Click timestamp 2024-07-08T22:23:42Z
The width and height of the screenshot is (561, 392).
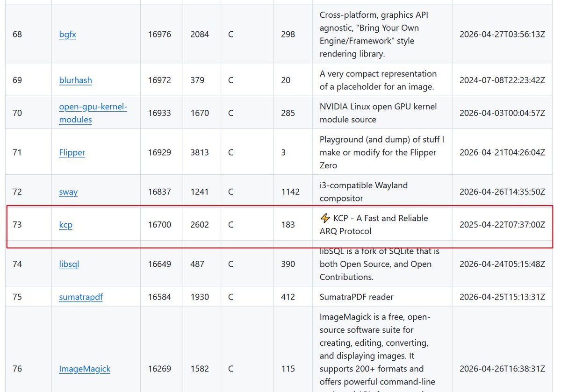coord(502,80)
